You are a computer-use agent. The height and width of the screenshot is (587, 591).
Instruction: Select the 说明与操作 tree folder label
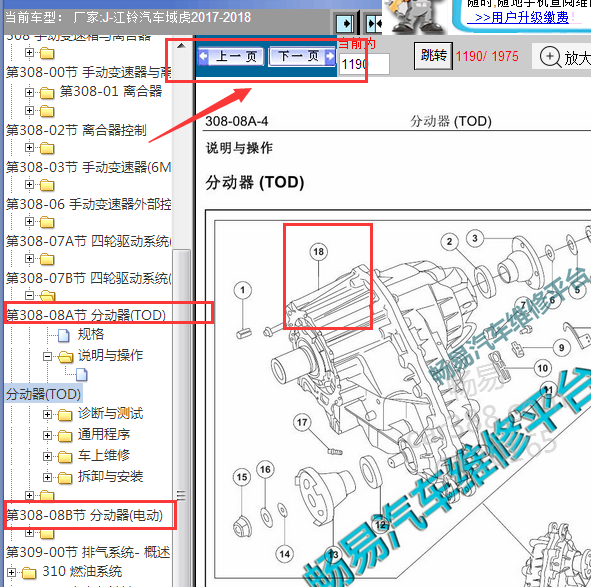tap(110, 355)
